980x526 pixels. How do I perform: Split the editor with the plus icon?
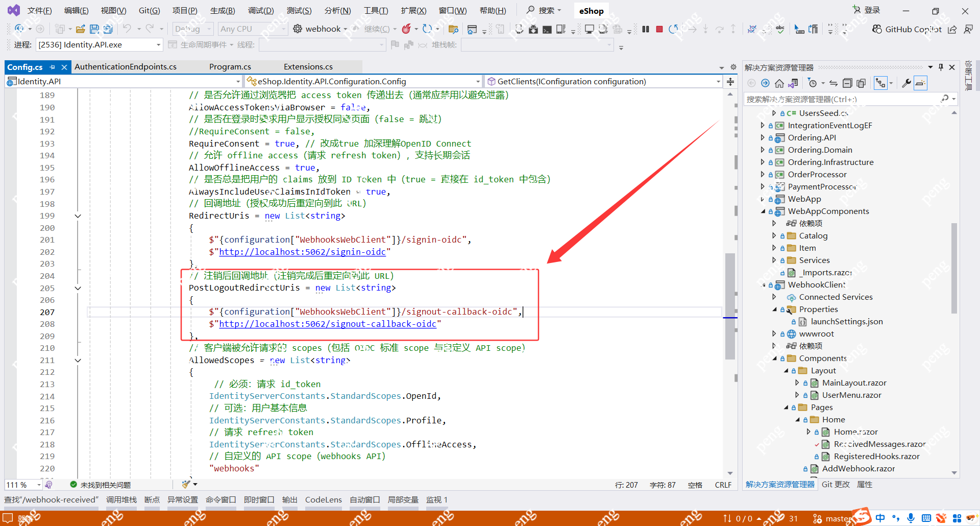click(x=730, y=82)
